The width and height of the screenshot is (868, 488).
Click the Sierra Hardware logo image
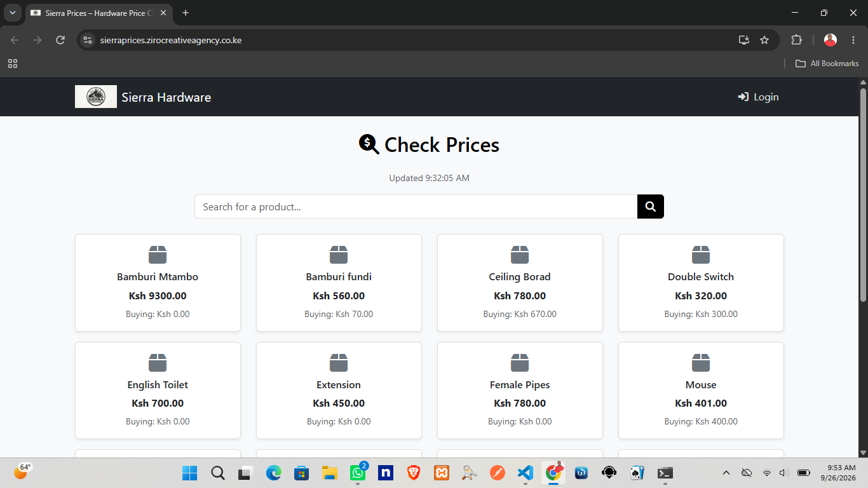pyautogui.click(x=96, y=97)
